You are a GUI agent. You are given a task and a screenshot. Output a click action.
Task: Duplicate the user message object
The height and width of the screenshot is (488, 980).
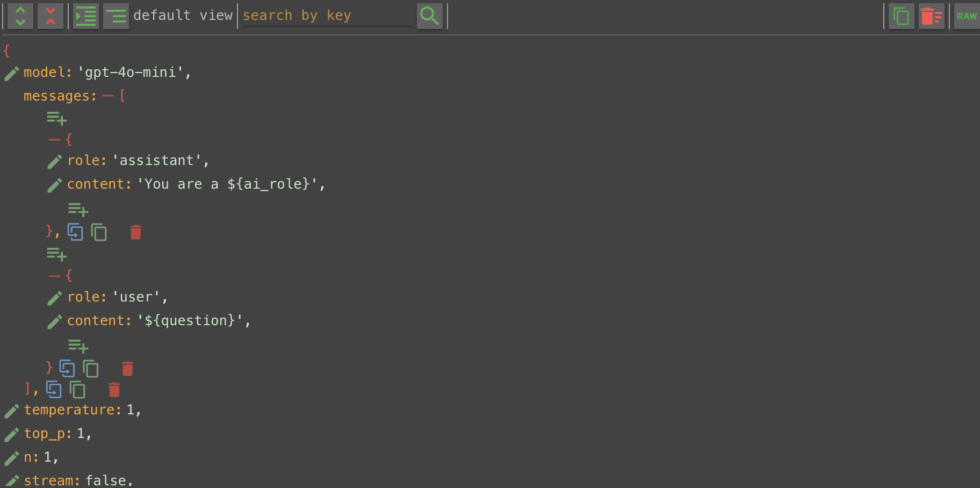67,369
